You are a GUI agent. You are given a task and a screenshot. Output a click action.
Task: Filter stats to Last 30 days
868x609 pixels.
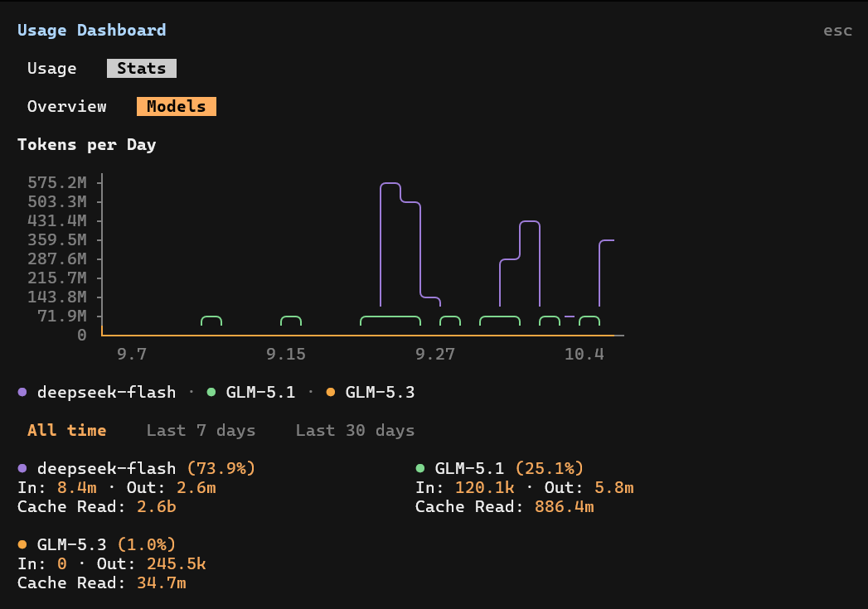tap(355, 430)
